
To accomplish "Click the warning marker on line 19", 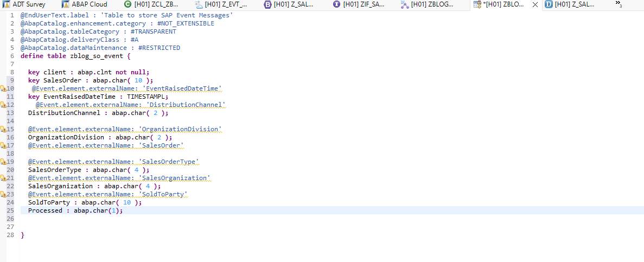I will point(3,162).
